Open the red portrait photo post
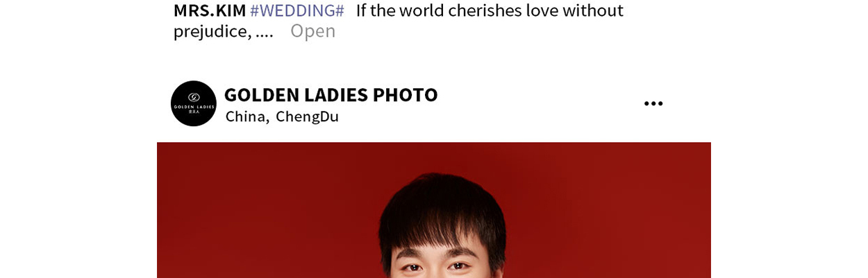Image resolution: width=868 pixels, height=278 pixels. 434,210
